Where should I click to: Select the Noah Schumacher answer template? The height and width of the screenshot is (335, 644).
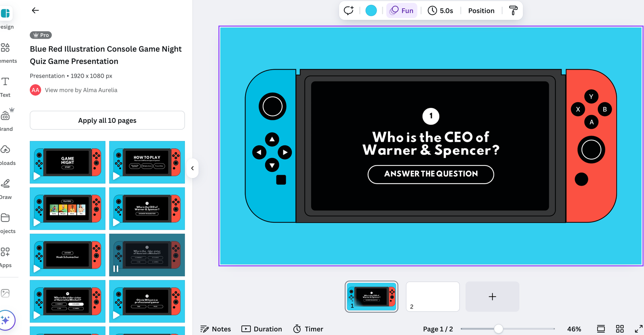pos(68,255)
